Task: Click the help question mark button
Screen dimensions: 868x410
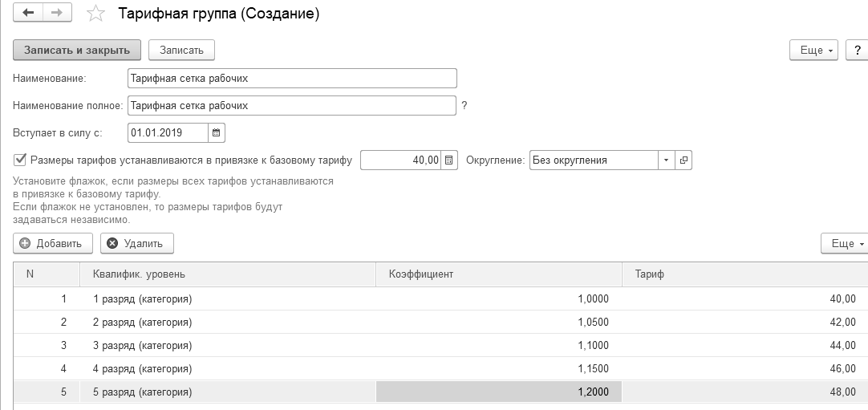Action: coord(857,50)
